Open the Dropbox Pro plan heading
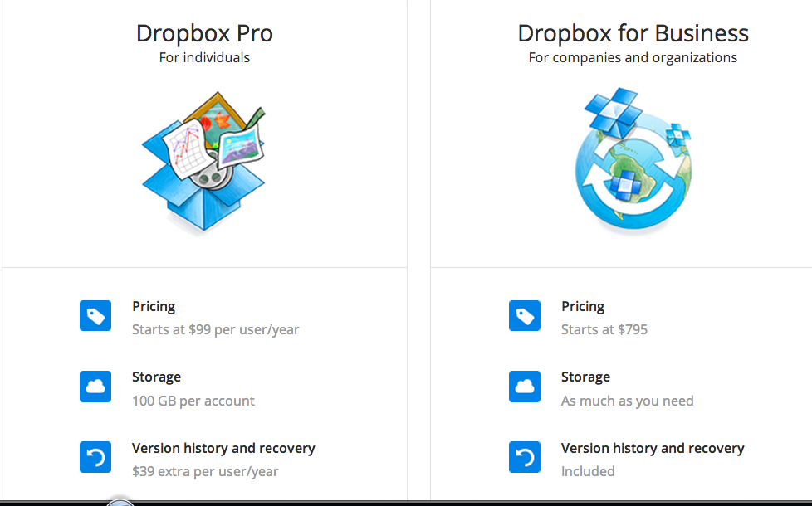Viewport: 812px width, 506px height. coord(204,33)
